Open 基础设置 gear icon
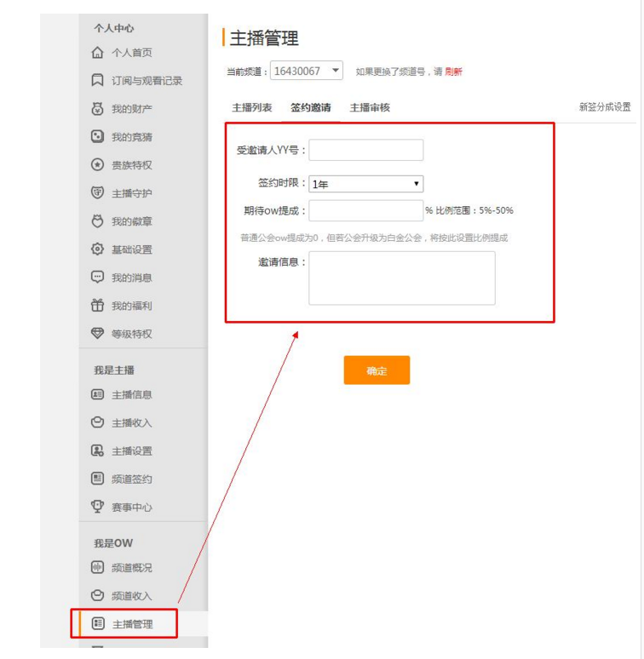This screenshot has width=644, height=659. 97,249
